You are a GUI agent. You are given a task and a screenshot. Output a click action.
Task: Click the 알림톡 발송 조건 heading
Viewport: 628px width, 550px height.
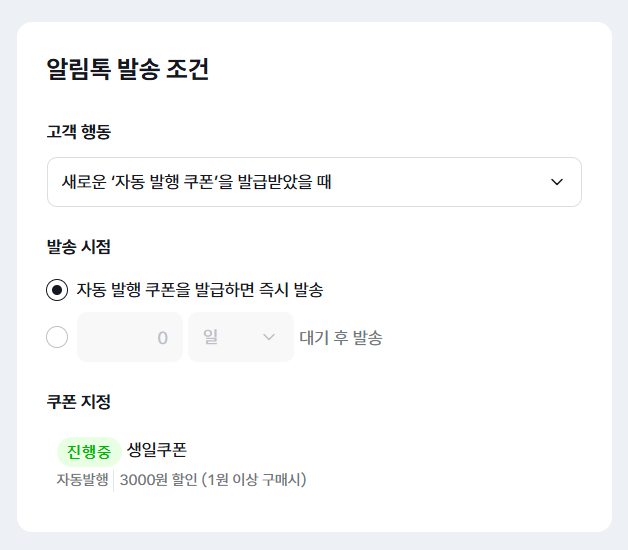tap(128, 70)
